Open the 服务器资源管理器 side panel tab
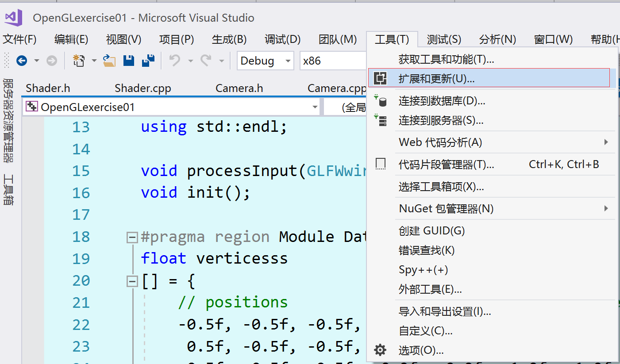 (8, 120)
